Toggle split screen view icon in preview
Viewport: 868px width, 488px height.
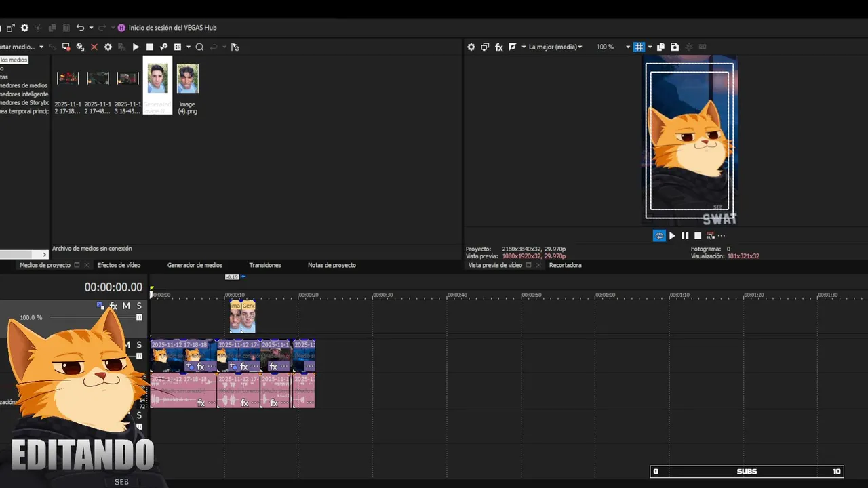tap(513, 47)
